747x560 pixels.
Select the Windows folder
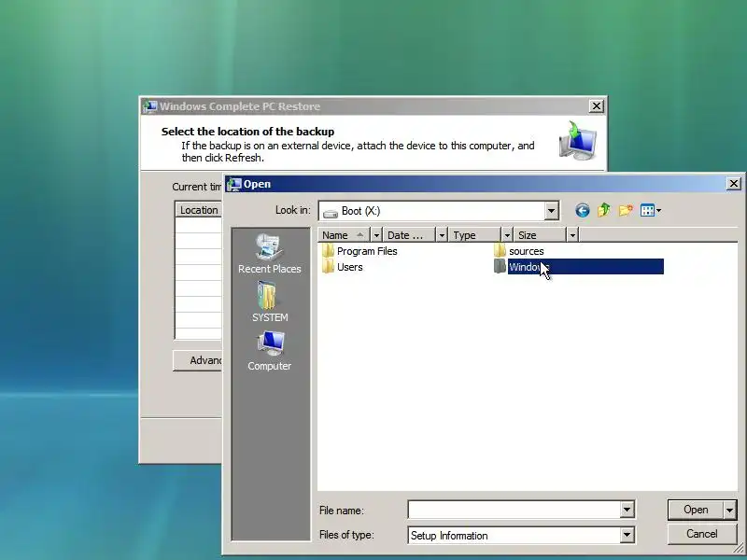(578, 267)
